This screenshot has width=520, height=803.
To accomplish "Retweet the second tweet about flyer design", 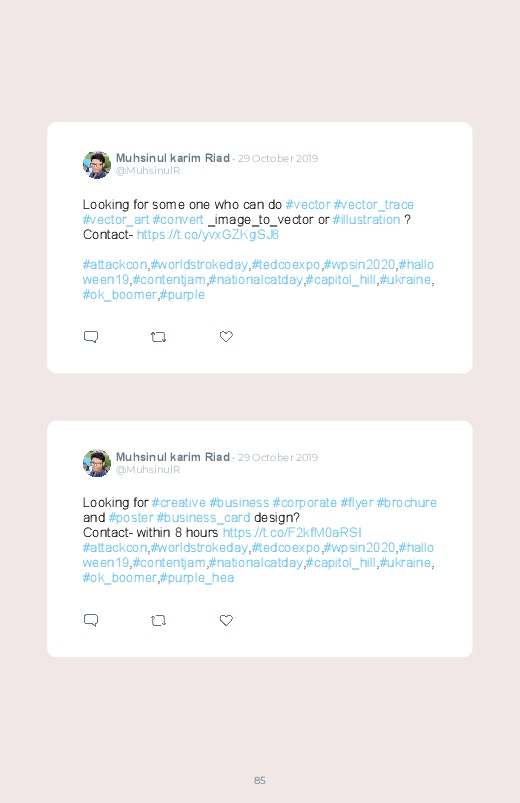I will [158, 621].
